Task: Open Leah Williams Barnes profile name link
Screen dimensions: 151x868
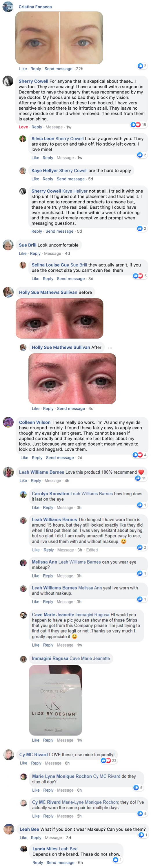Action: click(x=41, y=472)
